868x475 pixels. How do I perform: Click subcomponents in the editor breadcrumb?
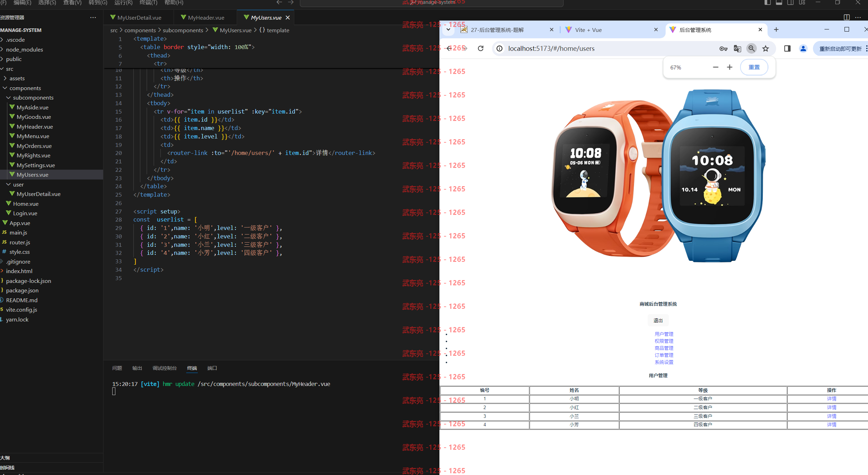183,30
